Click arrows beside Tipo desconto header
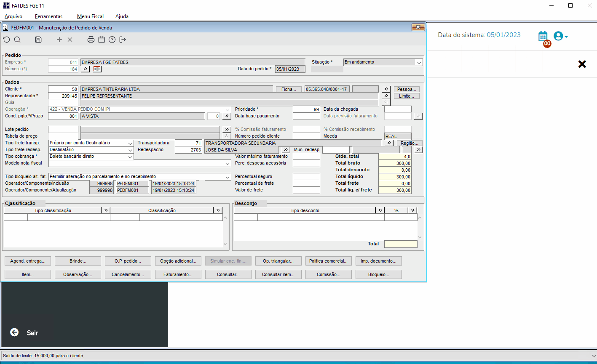Viewport: 597px width, 364px height. [x=380, y=210]
